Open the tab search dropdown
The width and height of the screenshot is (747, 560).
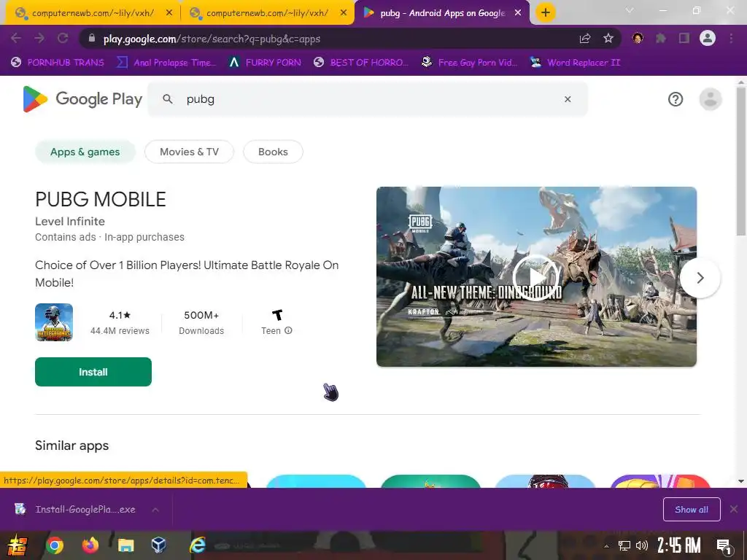click(630, 10)
